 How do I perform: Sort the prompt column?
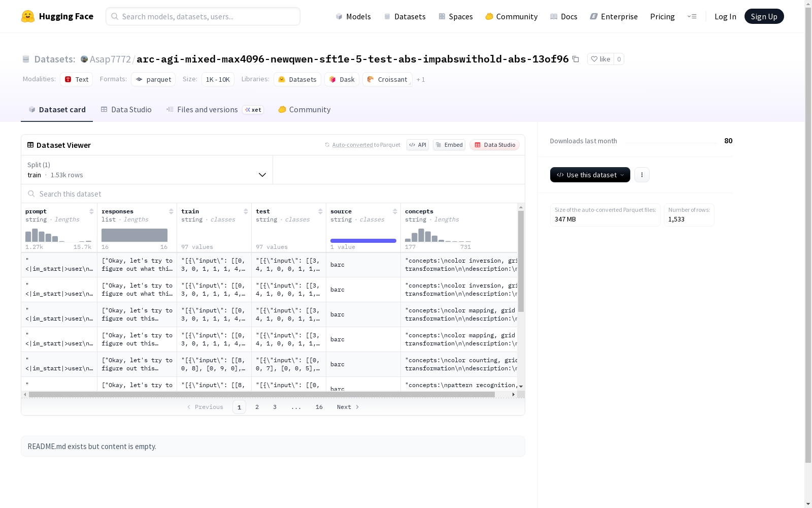[x=91, y=211]
